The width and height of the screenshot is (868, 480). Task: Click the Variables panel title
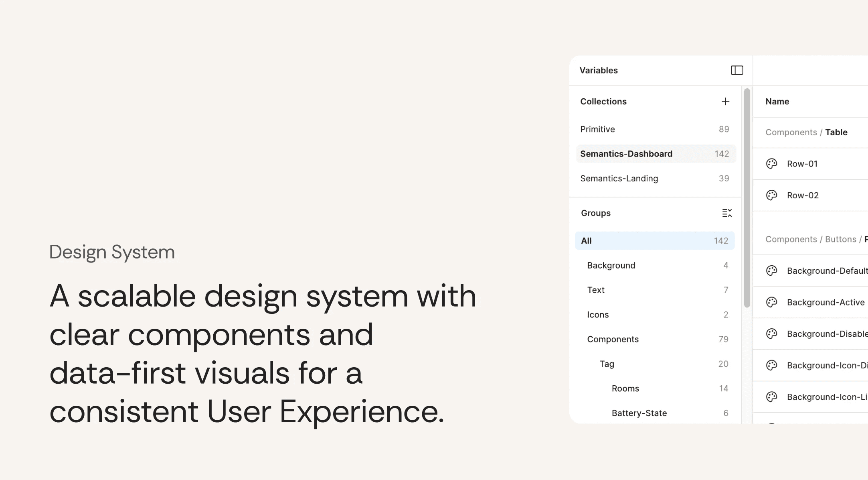click(599, 70)
